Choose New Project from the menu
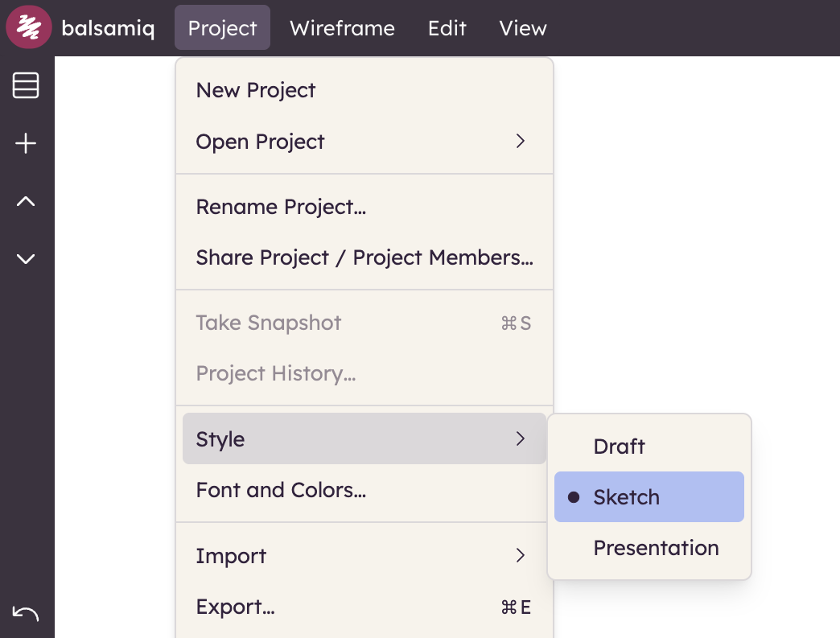This screenshot has width=840, height=638. (256, 90)
